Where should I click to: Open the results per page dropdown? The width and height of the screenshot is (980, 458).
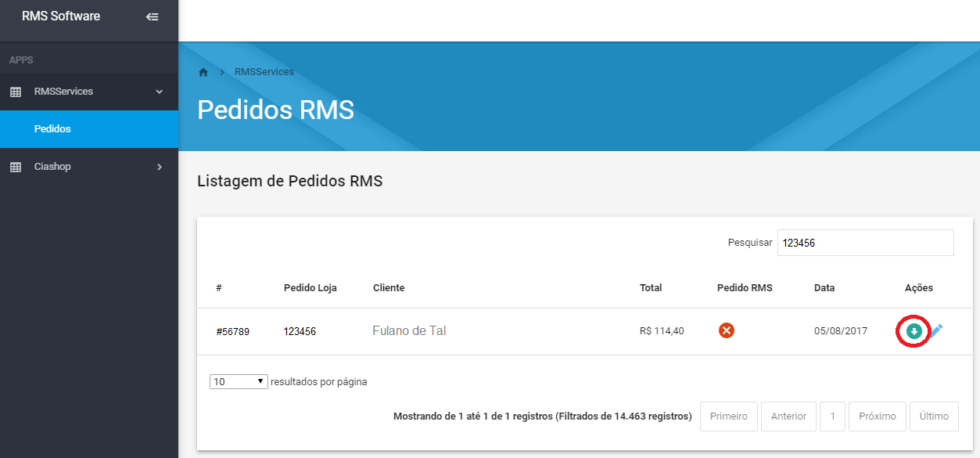click(x=239, y=382)
